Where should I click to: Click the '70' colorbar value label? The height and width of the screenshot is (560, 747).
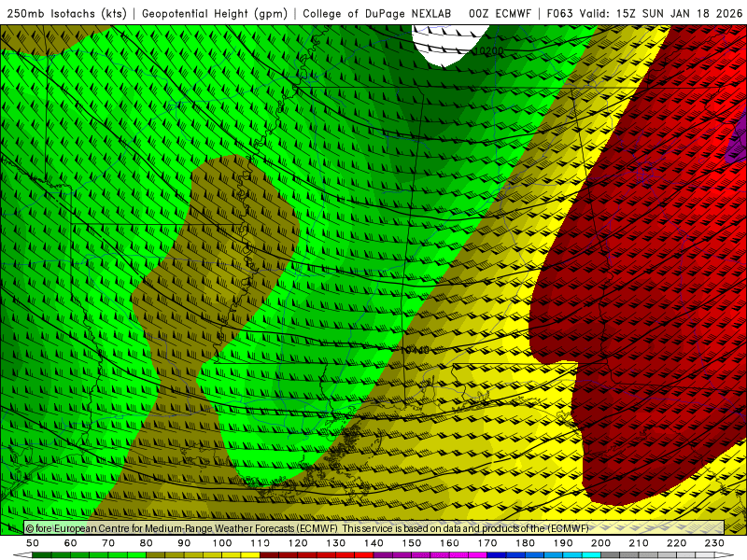click(x=108, y=543)
